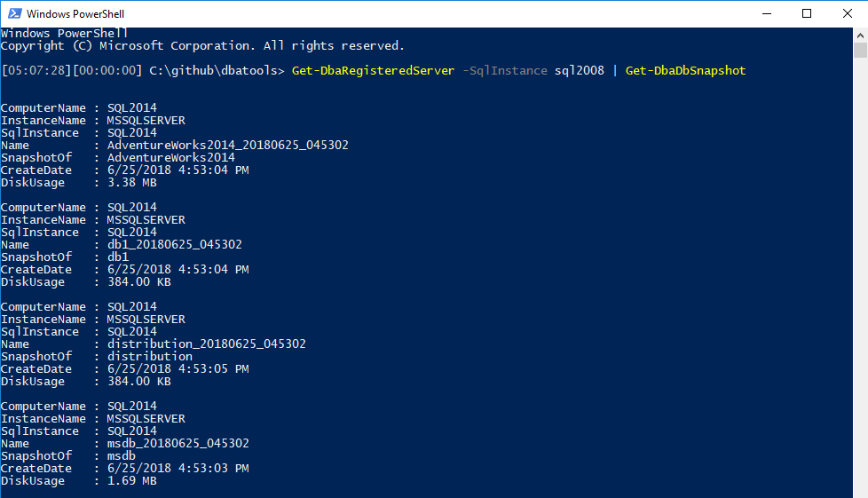This screenshot has height=498, width=868.
Task: Click the Windows PowerShell title bar text
Action: click(x=75, y=14)
